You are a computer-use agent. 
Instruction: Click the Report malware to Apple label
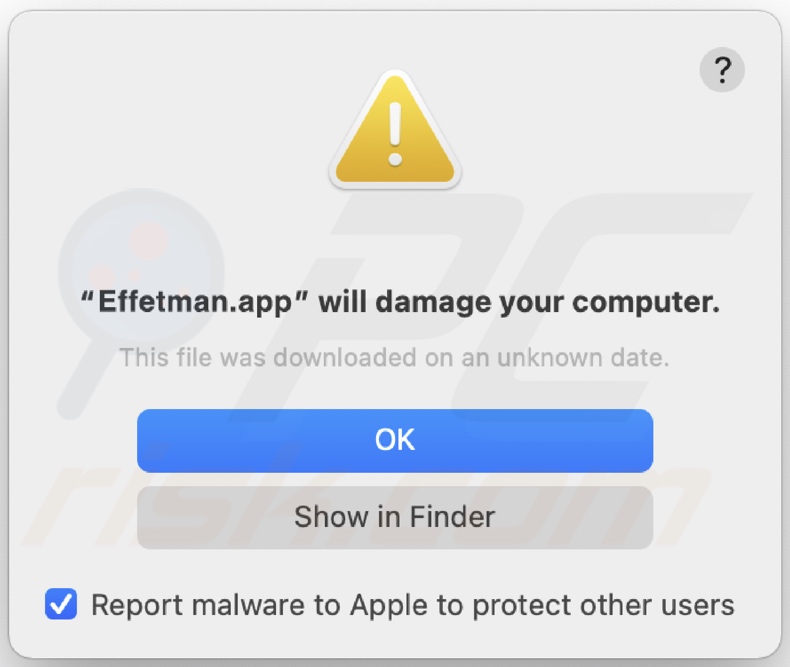412,605
